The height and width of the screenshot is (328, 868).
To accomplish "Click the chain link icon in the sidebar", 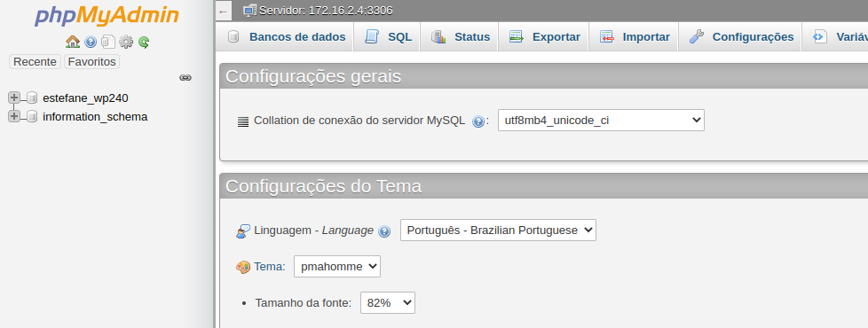I will (x=185, y=78).
